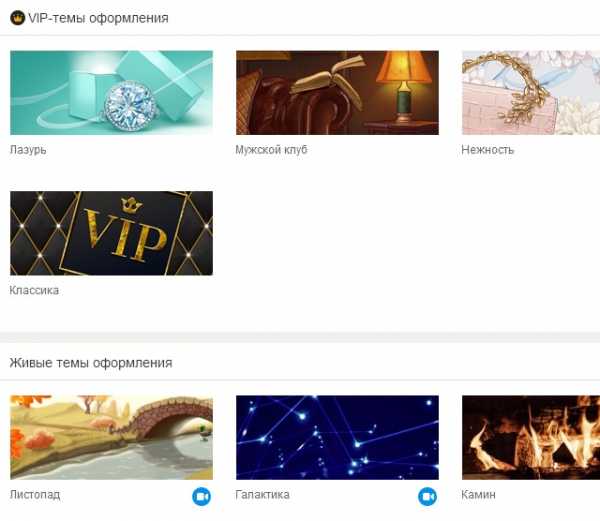Click the VIP-темы оформления section heading
600x521 pixels.
pyautogui.click(x=98, y=18)
